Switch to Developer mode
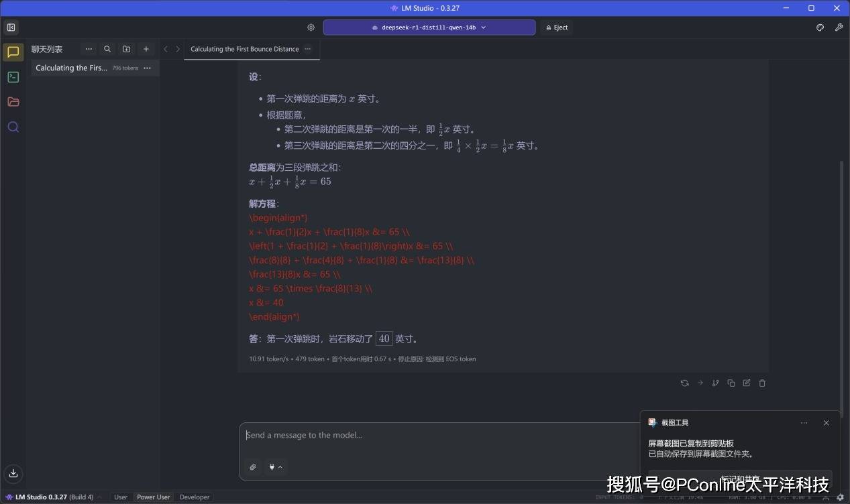Image resolution: width=850 pixels, height=504 pixels. [195, 497]
